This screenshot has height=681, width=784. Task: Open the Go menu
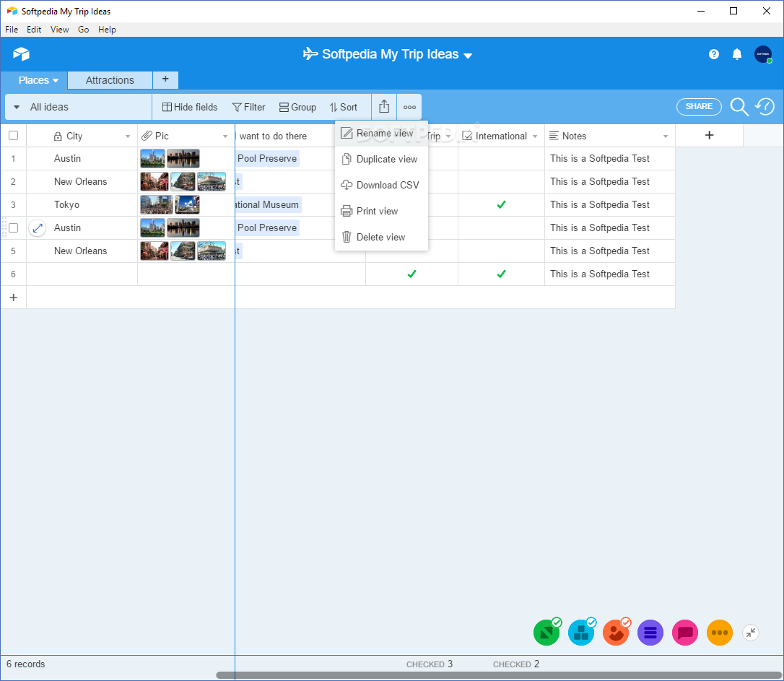(x=84, y=30)
